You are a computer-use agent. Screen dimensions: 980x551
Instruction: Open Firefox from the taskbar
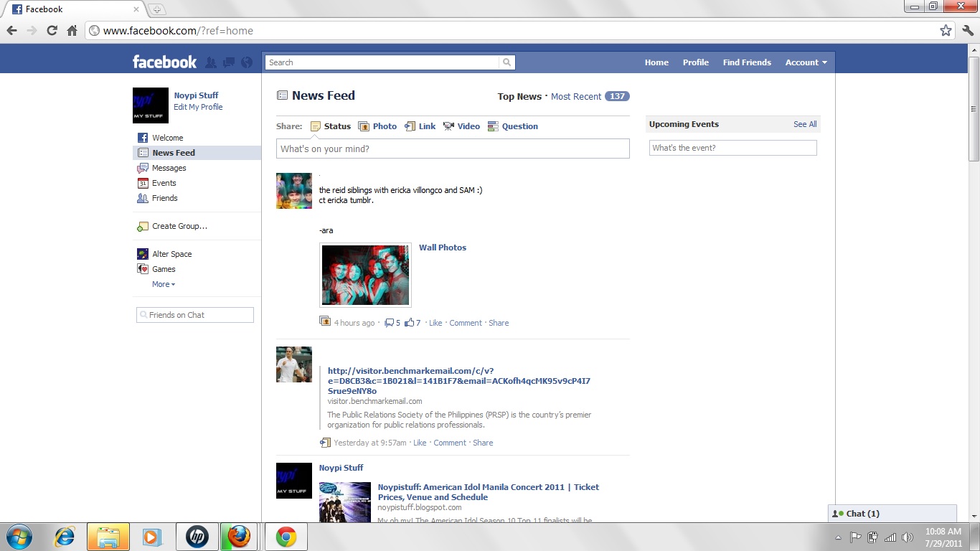[239, 537]
